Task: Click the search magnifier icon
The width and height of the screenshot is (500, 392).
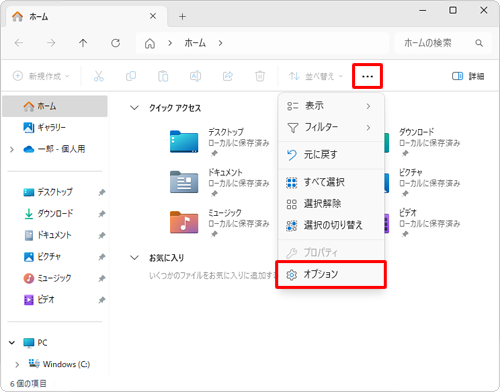Action: [x=479, y=43]
